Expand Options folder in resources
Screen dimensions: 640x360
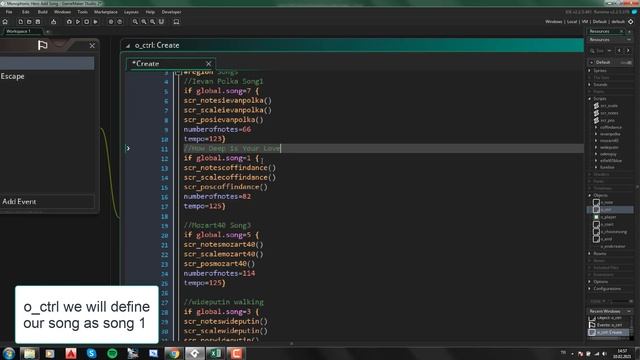589,282
